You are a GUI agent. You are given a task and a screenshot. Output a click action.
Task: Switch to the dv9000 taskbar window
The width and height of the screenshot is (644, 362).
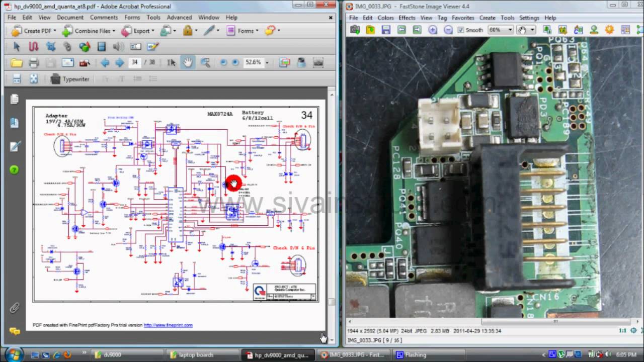127,354
